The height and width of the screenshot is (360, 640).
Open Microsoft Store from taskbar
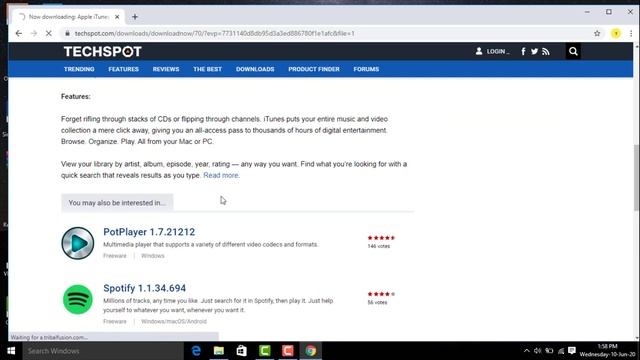point(242,351)
